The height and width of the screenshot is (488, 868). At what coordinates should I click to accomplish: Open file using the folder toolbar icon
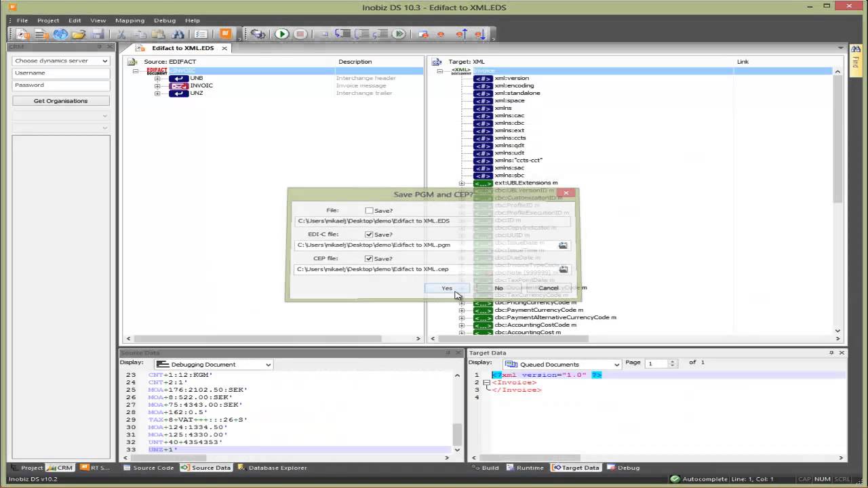[x=79, y=34]
